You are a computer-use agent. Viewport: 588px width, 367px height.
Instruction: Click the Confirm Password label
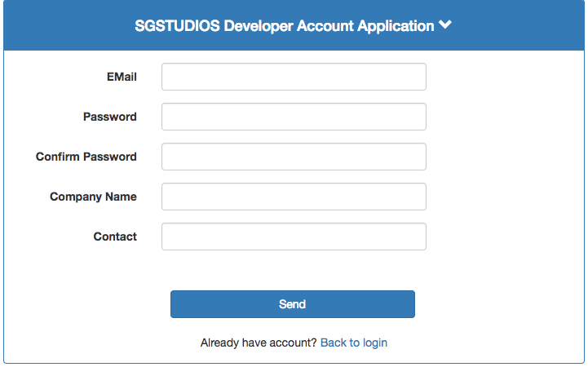click(x=86, y=157)
